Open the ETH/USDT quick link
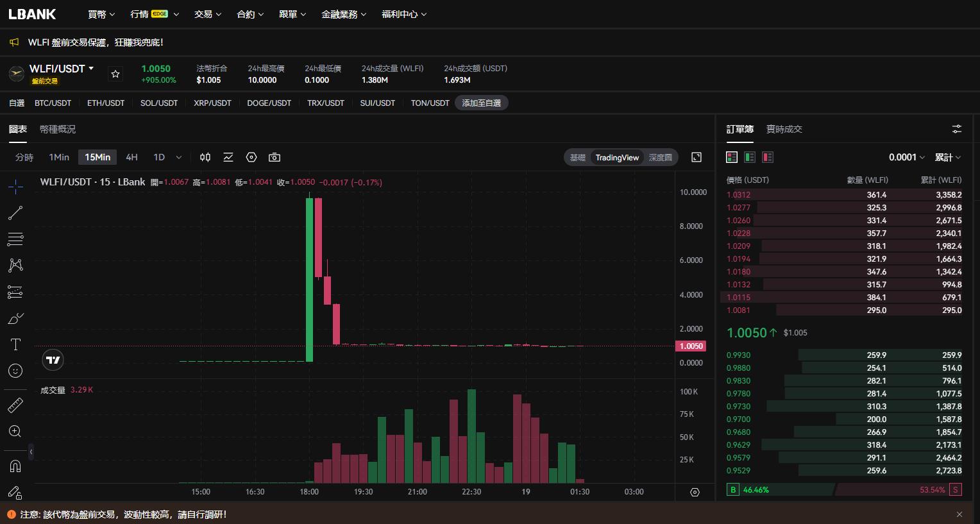 pos(106,103)
